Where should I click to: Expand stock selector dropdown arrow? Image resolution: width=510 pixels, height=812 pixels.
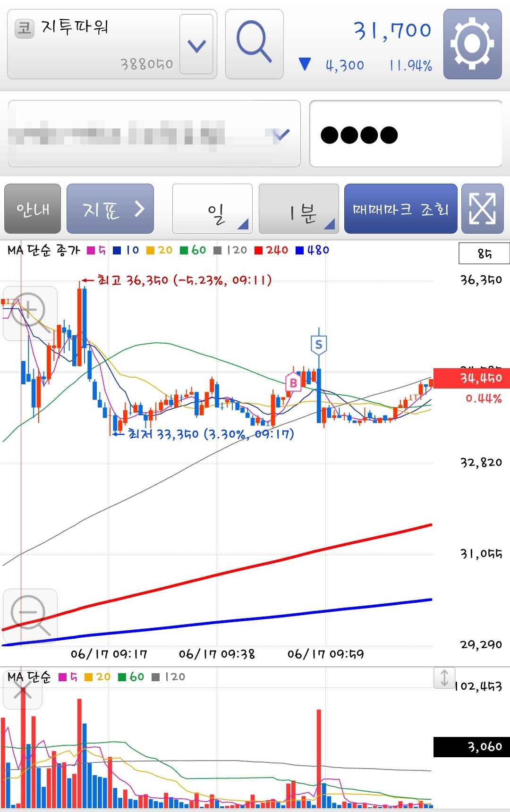click(196, 44)
